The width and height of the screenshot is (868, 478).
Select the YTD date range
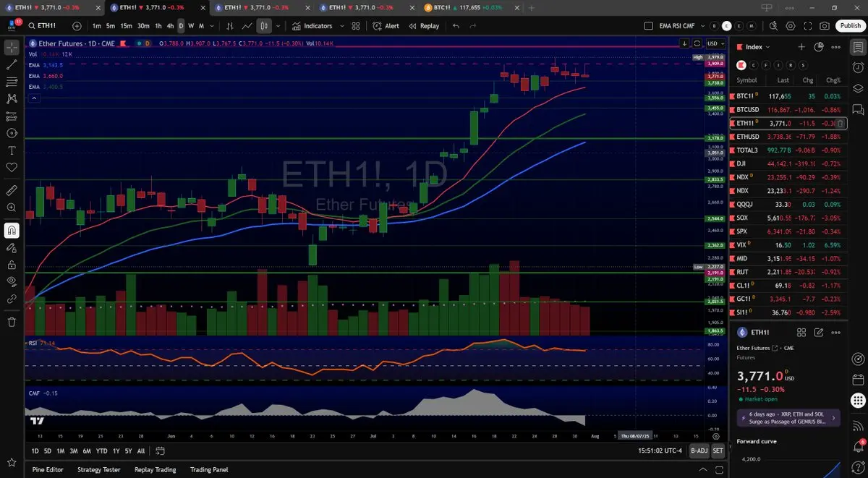tap(101, 451)
